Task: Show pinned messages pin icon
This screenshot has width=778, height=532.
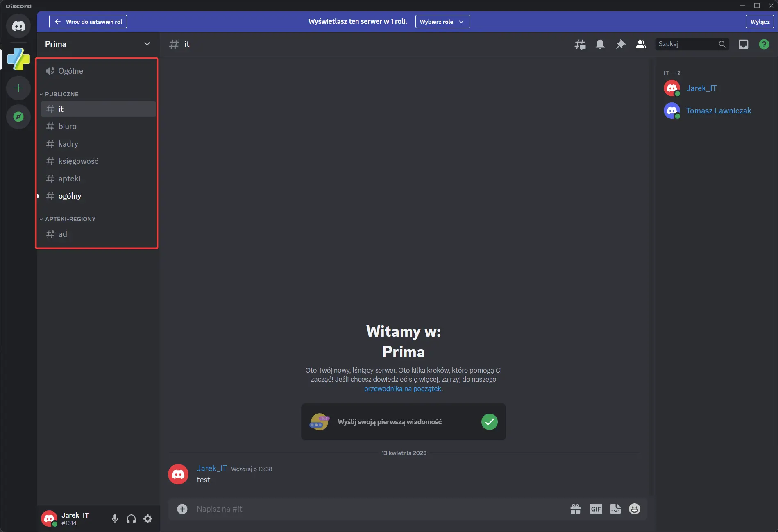Action: pyautogui.click(x=621, y=44)
